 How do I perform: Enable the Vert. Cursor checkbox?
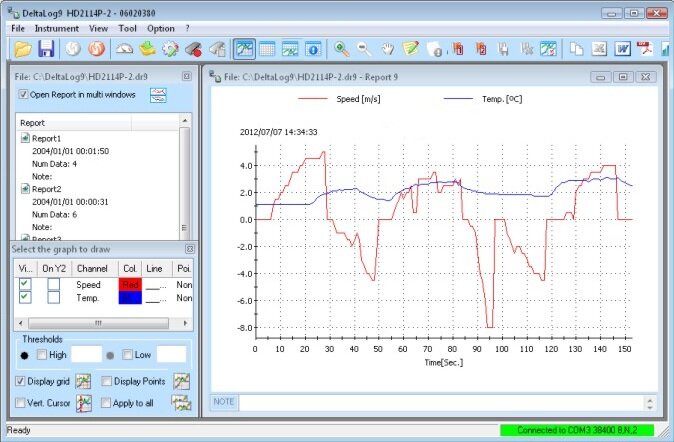click(20, 403)
